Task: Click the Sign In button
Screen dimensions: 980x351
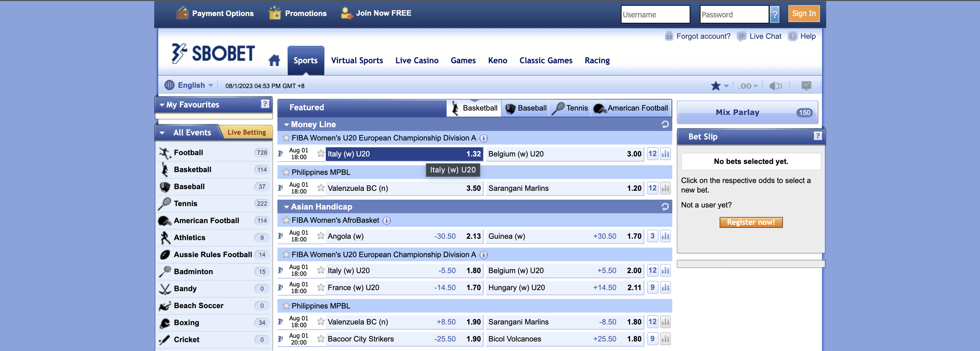Action: 803,14
